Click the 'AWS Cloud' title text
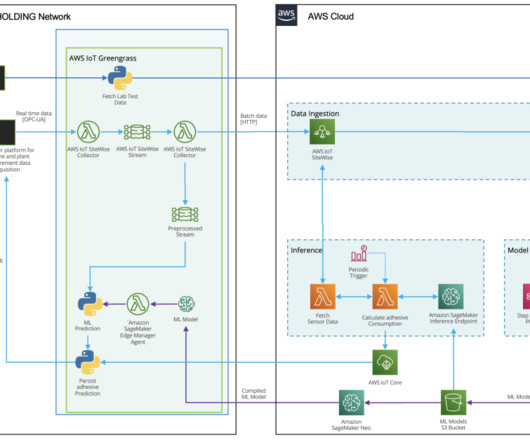This screenshot has width=530, height=442. pyautogui.click(x=331, y=16)
